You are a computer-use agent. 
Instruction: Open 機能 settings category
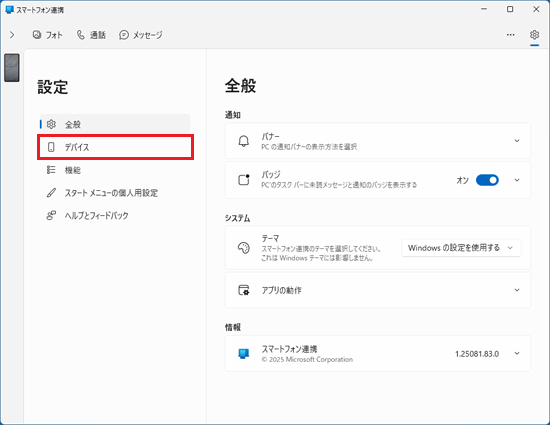click(115, 170)
